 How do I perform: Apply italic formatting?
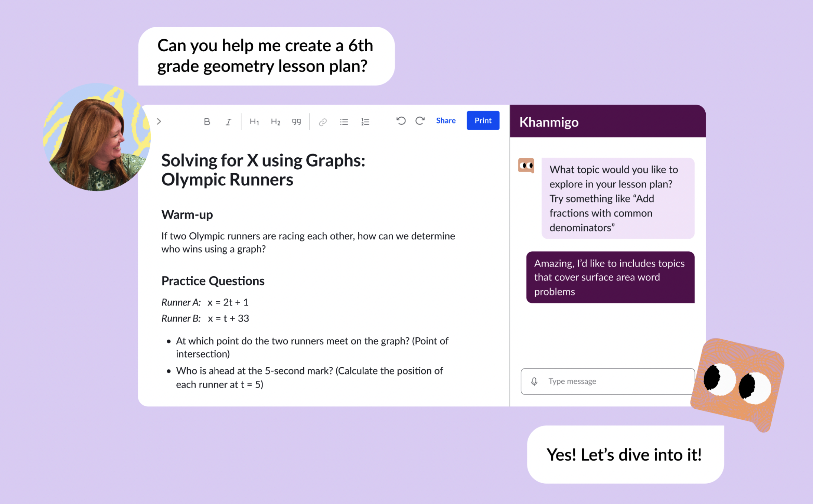228,121
